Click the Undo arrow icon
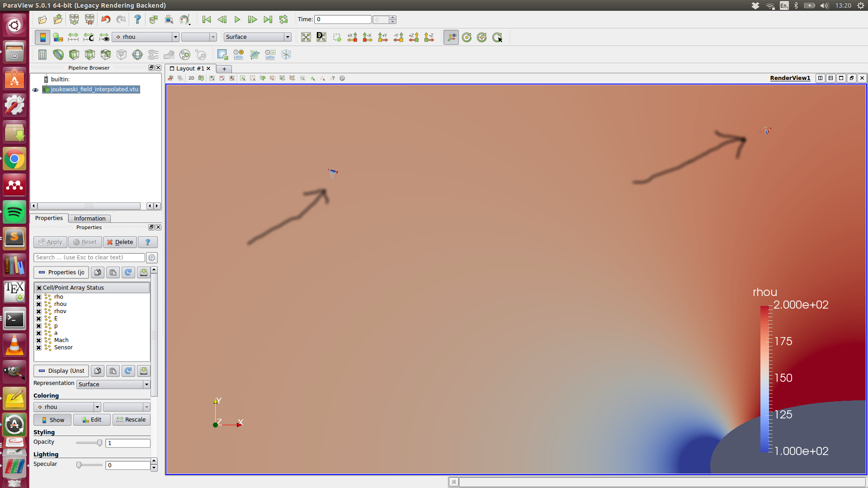 click(x=106, y=19)
